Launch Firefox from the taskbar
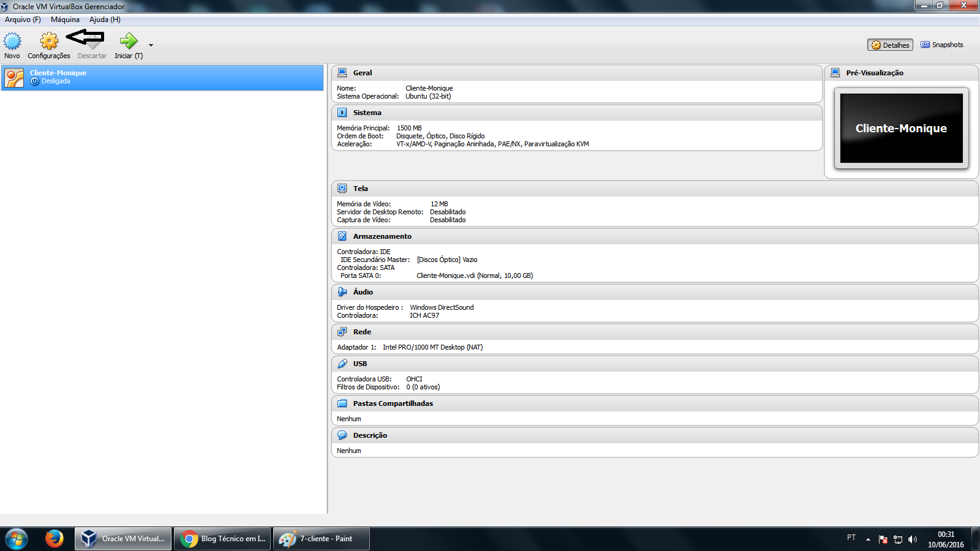Screen dimensions: 980x551 [x=55, y=539]
